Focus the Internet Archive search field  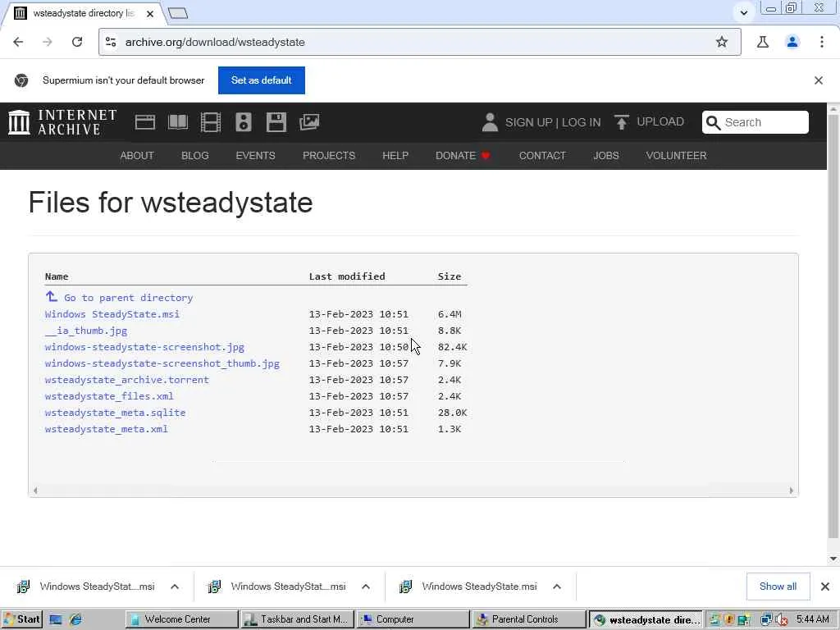(756, 122)
